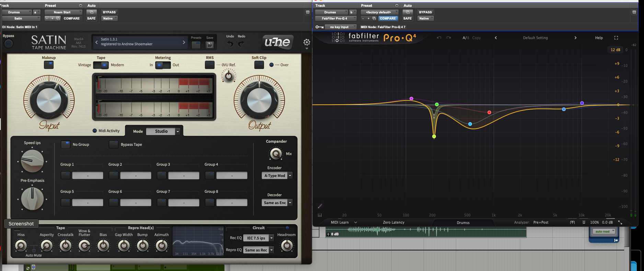Open Repro EQ Same as Rec dropdown
Image resolution: width=644 pixels, height=271 pixels.
[x=258, y=250]
